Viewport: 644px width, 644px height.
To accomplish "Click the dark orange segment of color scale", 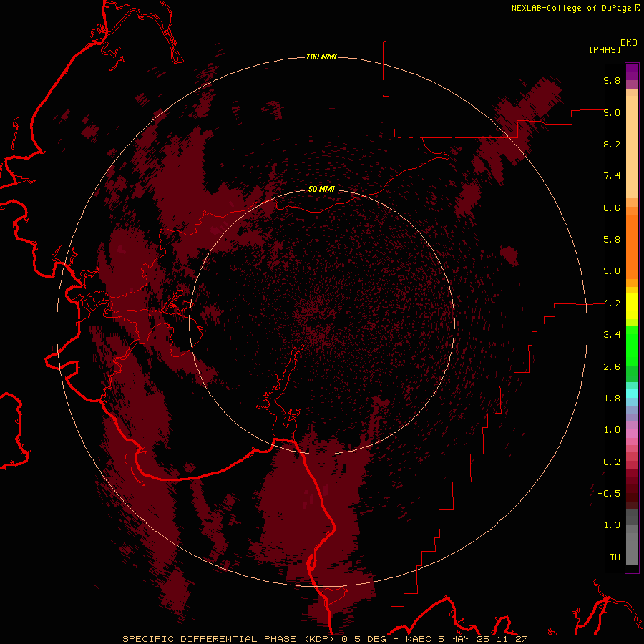I will pyautogui.click(x=632, y=247).
